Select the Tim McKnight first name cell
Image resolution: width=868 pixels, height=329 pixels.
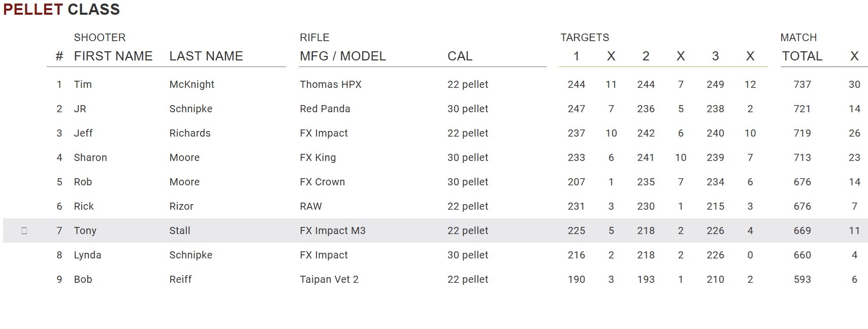point(83,84)
